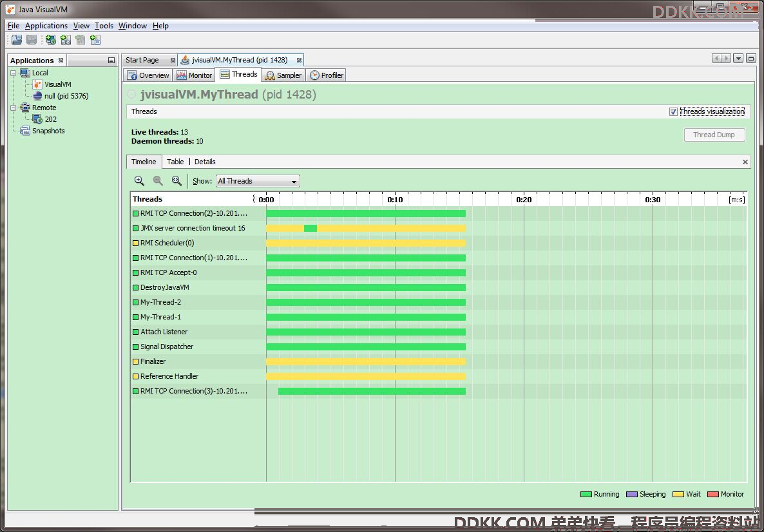The width and height of the screenshot is (764, 532).
Task: Select the RMI TCP Accept-0 thread row
Action: [x=439, y=273]
